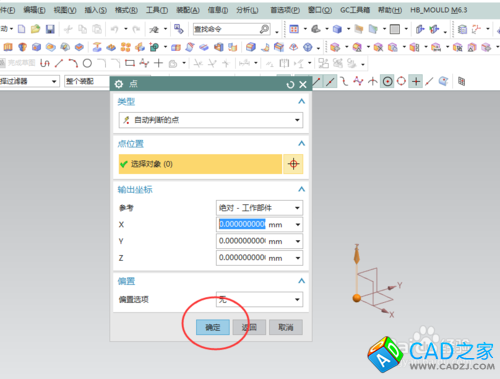
Task: Open the folder icon in toolbar
Action: coord(35,29)
